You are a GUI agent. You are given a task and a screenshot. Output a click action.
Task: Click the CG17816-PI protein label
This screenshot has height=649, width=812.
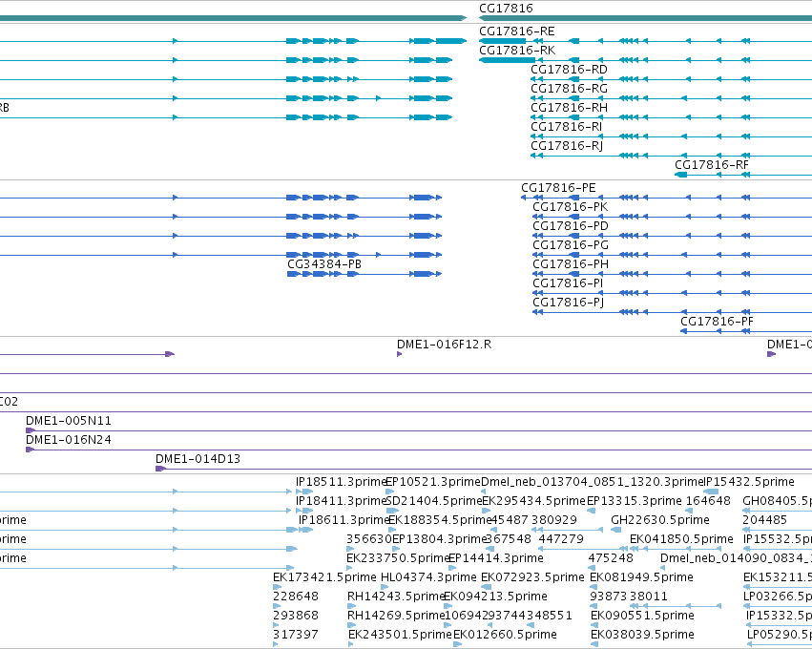[568, 283]
